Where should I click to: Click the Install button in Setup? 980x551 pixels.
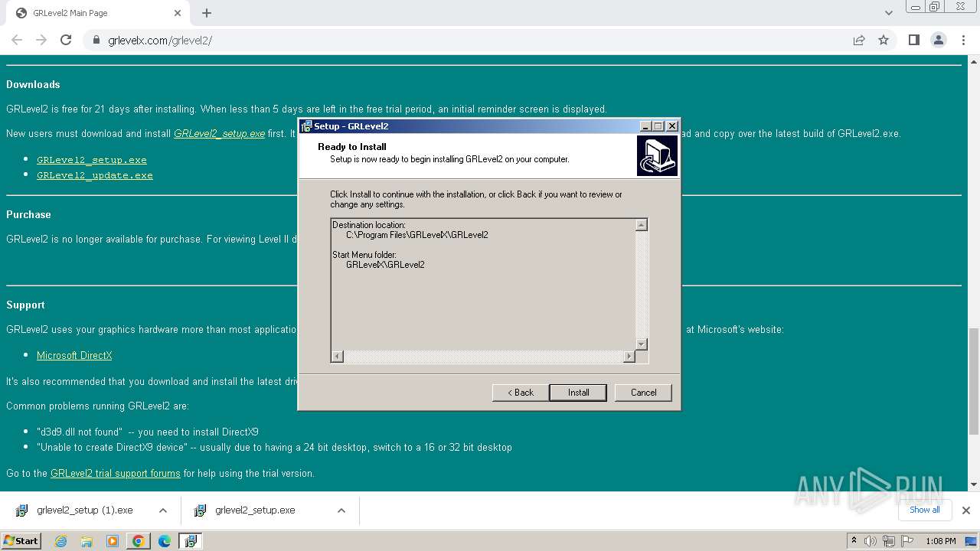pyautogui.click(x=578, y=393)
